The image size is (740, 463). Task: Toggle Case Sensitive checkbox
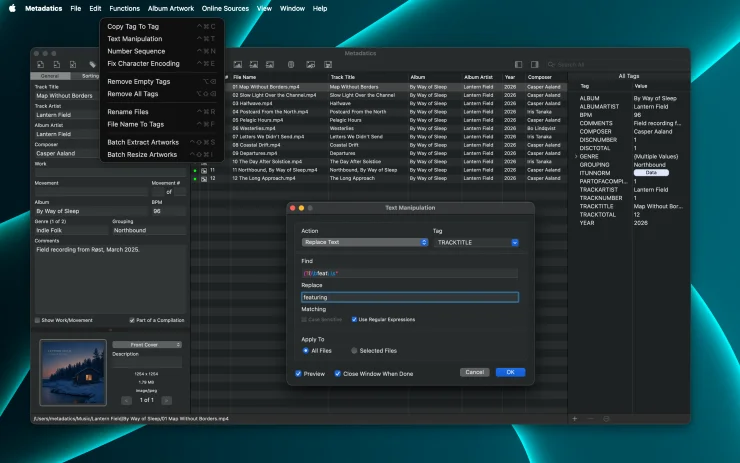coord(304,320)
